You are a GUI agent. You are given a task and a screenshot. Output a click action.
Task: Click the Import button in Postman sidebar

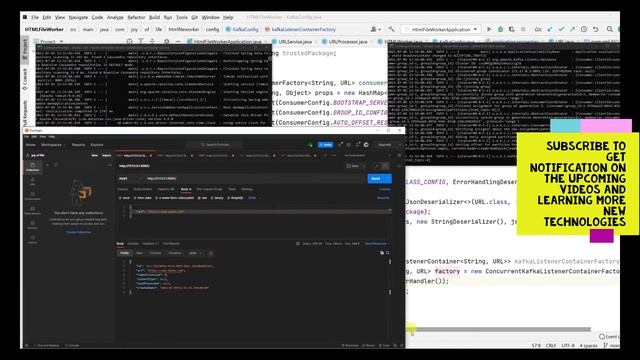107,156
